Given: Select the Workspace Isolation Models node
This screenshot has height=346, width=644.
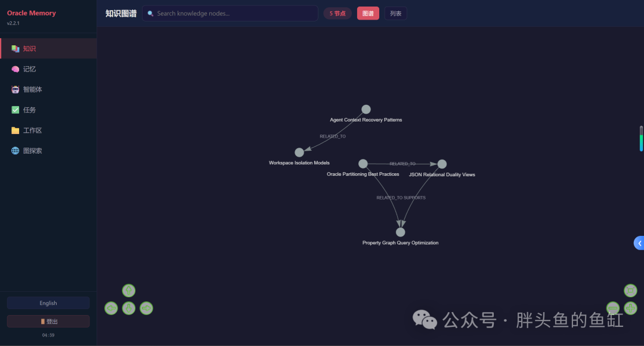Looking at the screenshot, I should [299, 152].
